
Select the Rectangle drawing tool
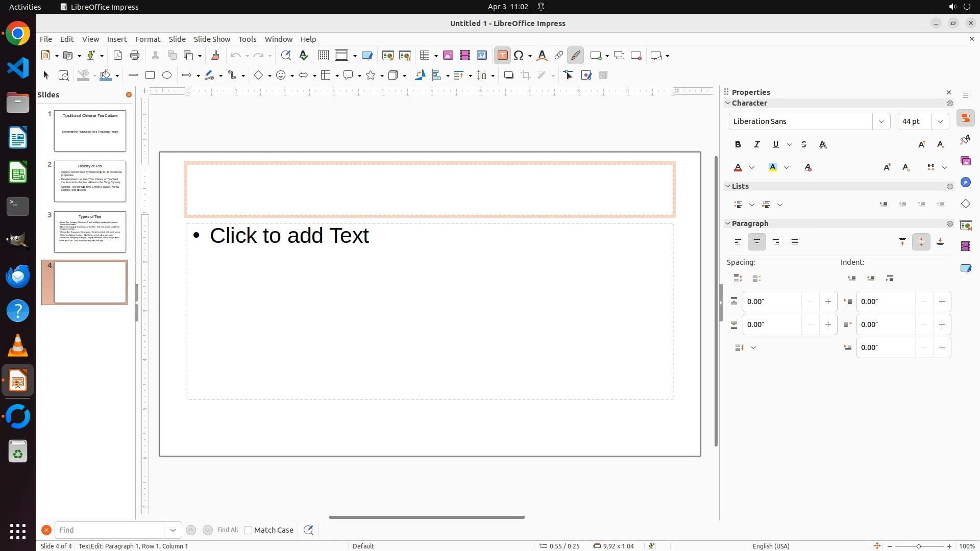point(150,76)
